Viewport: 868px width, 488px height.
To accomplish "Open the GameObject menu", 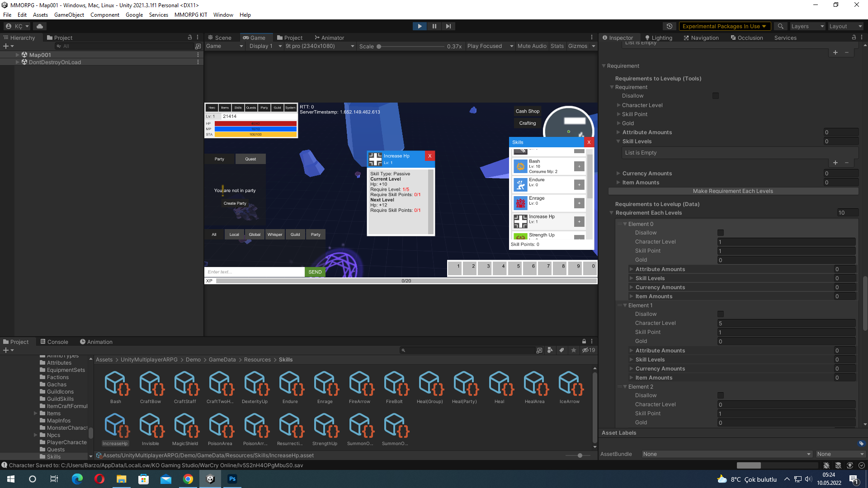I will pos(69,14).
